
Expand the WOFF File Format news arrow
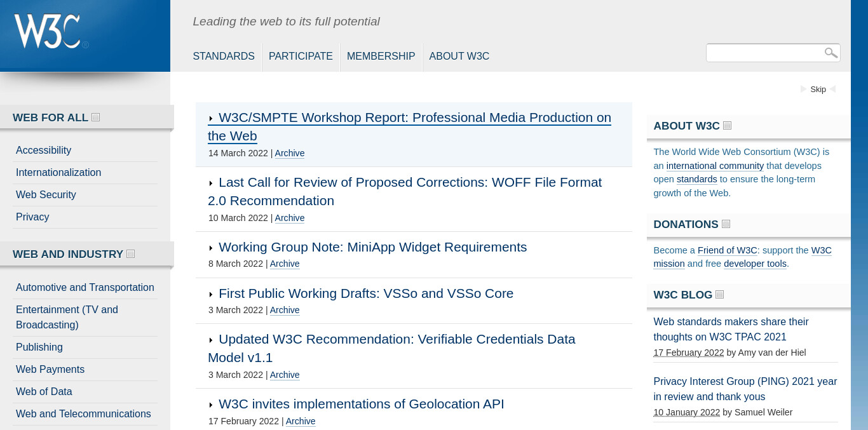(211, 183)
